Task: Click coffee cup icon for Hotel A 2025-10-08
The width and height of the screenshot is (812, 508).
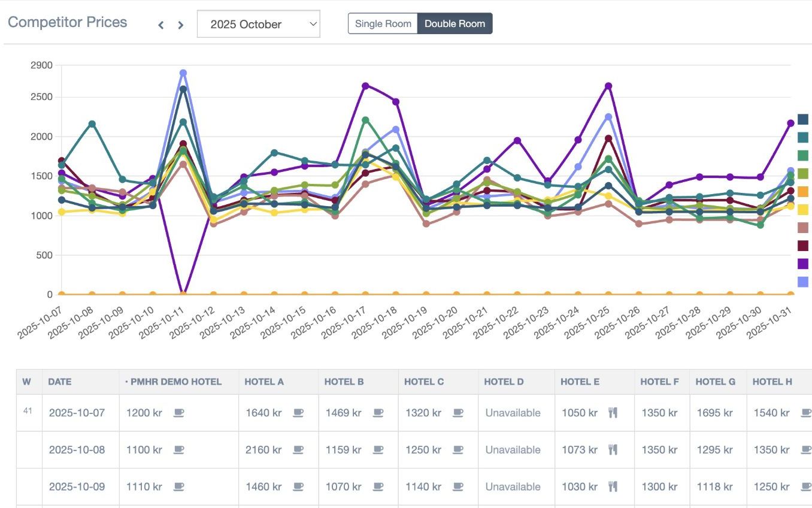Action: (x=298, y=450)
